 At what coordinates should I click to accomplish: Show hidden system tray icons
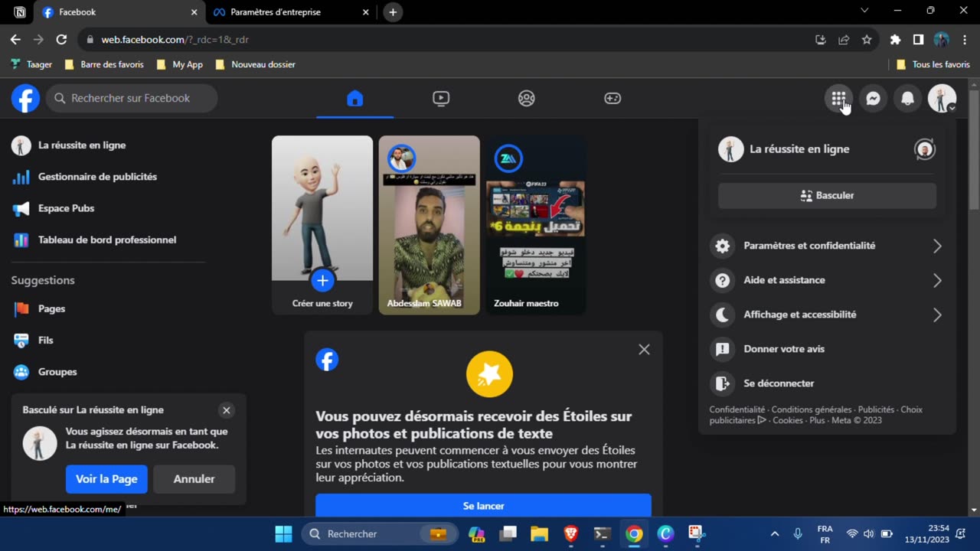(x=774, y=534)
